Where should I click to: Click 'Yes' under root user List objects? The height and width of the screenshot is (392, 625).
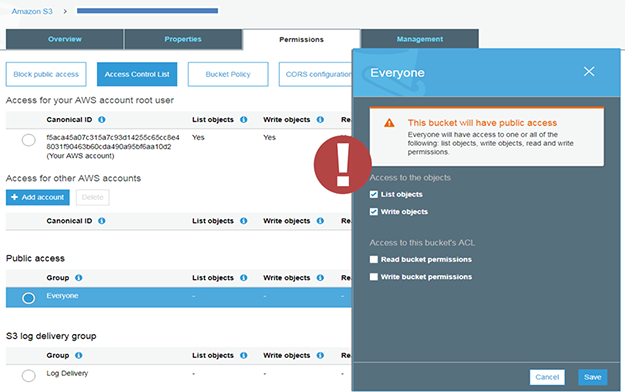[198, 138]
